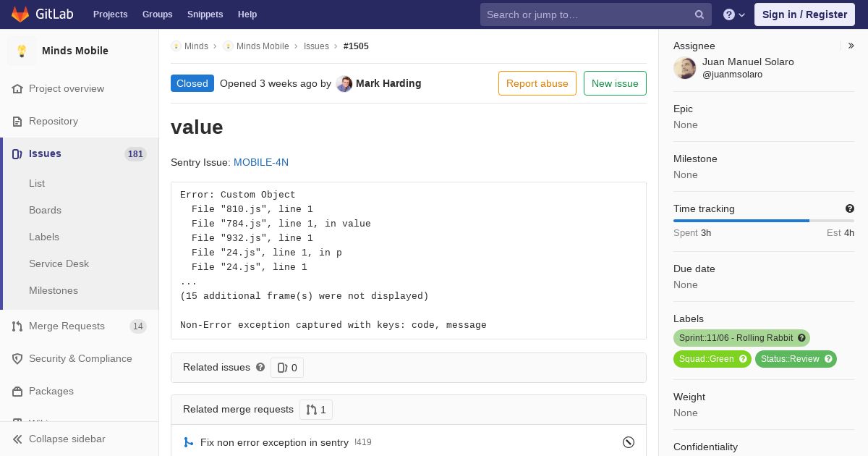Click the time tracking progress bar
Image resolution: width=868 pixels, height=456 pixels.
[x=764, y=221]
